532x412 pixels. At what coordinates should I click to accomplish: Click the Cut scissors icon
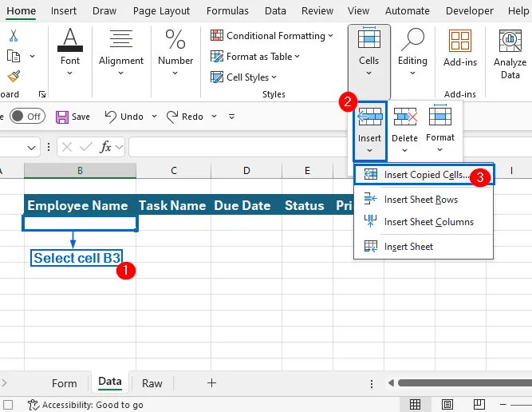(x=14, y=35)
